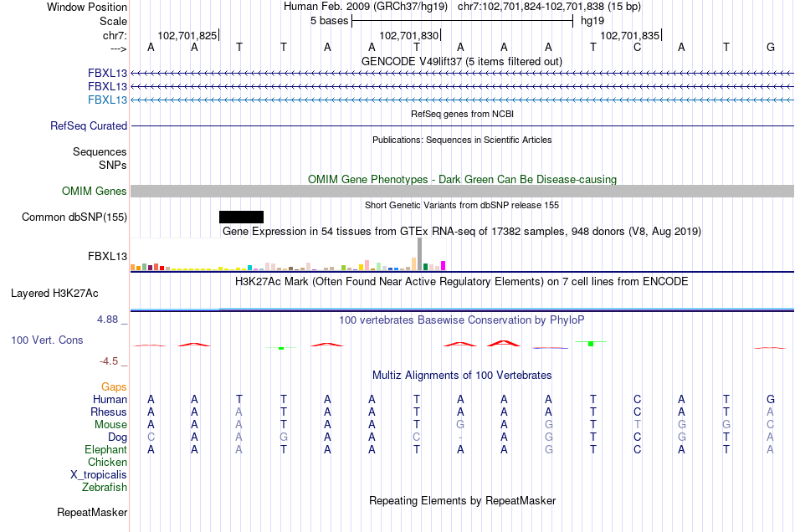The image size is (795, 532).
Task: Click the magenta GTEx expression bar
Action: coord(444,265)
